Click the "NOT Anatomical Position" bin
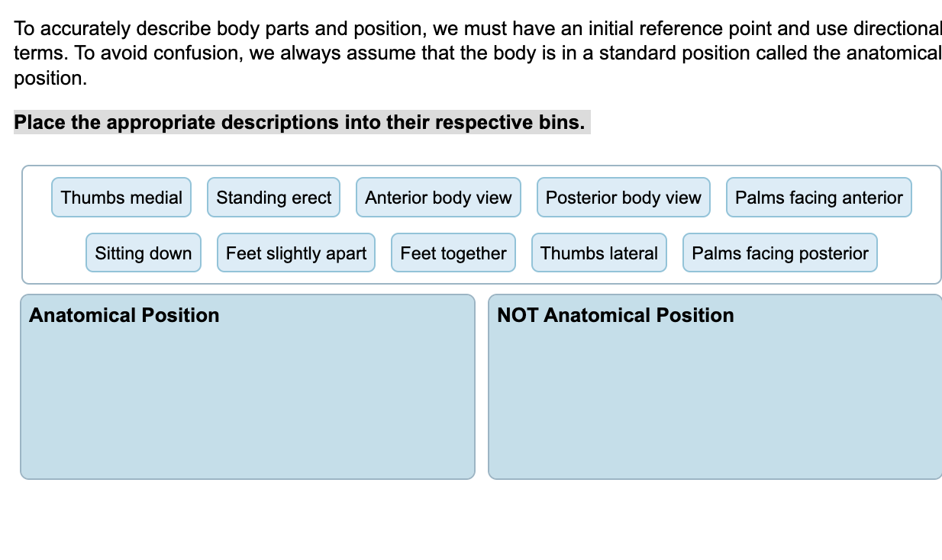 point(716,389)
